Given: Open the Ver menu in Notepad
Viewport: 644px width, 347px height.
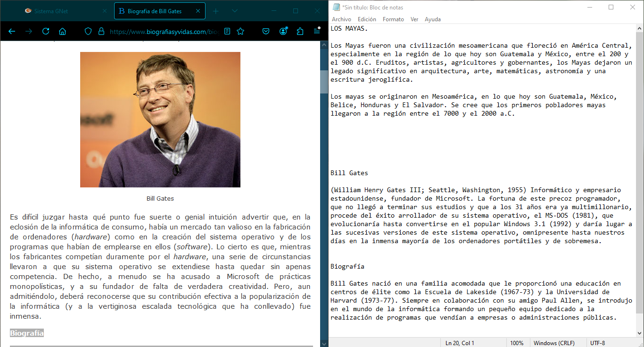Looking at the screenshot, I should (x=414, y=19).
